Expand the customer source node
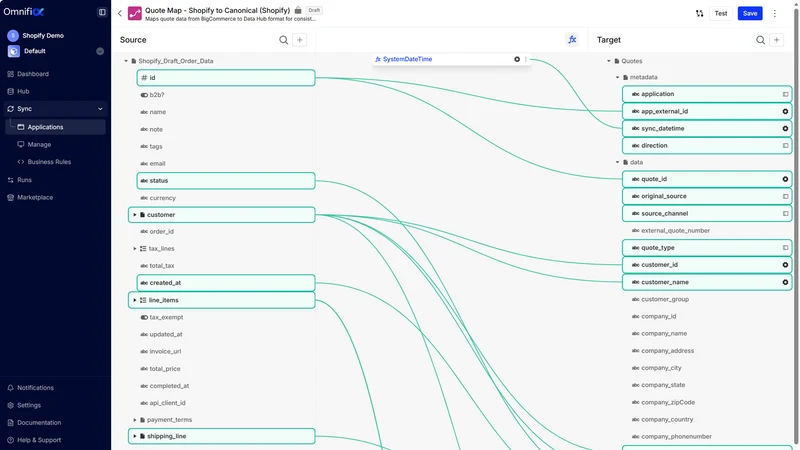800x450 pixels. point(135,215)
